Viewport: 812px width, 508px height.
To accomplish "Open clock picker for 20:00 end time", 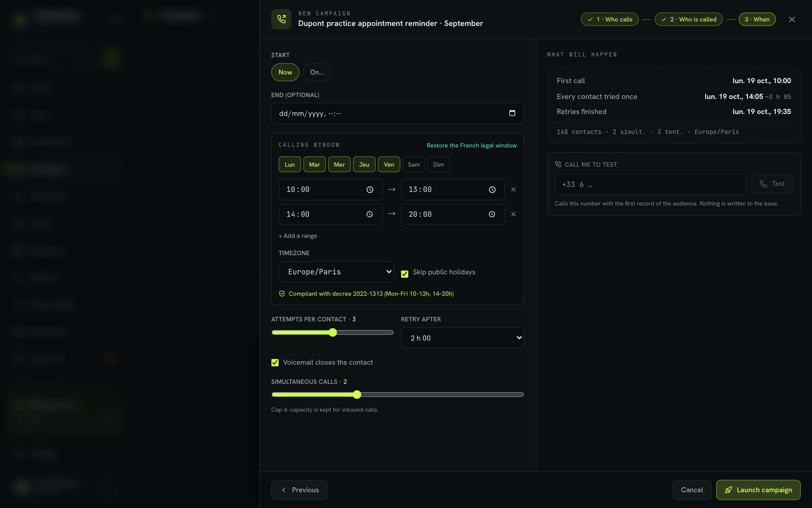I will pyautogui.click(x=492, y=214).
